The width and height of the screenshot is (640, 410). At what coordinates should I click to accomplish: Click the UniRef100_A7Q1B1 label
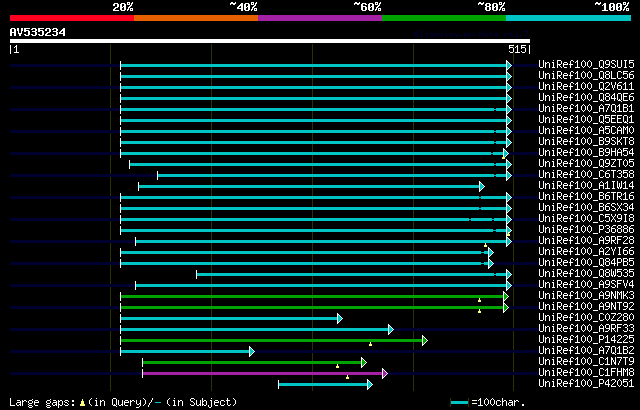pos(586,109)
